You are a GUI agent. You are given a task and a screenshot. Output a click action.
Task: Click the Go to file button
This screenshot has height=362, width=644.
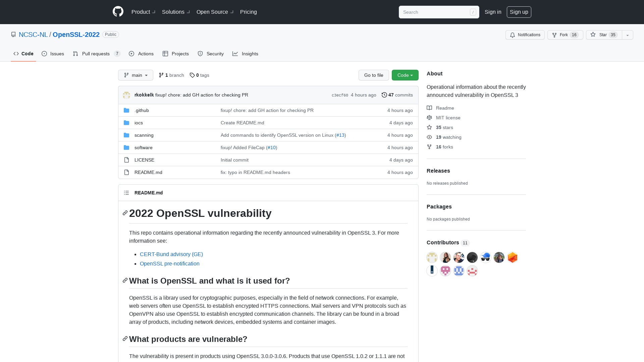pyautogui.click(x=374, y=75)
